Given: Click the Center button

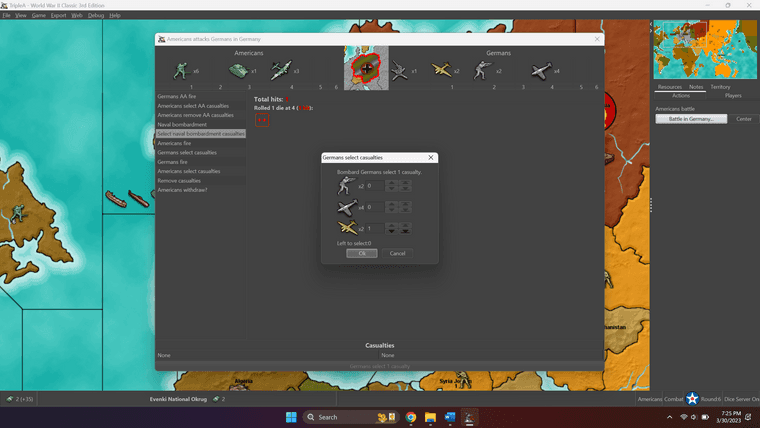Looking at the screenshot, I should [x=744, y=119].
